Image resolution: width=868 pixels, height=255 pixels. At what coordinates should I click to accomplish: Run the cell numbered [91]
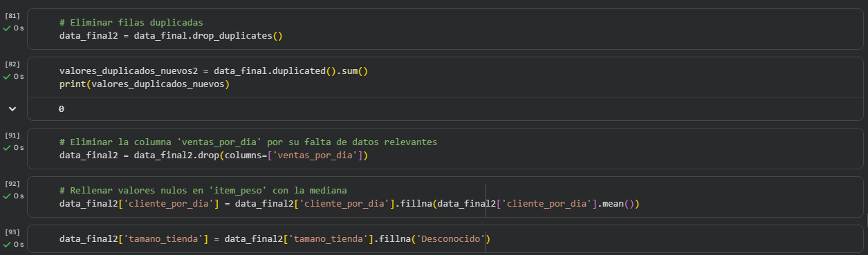point(12,135)
